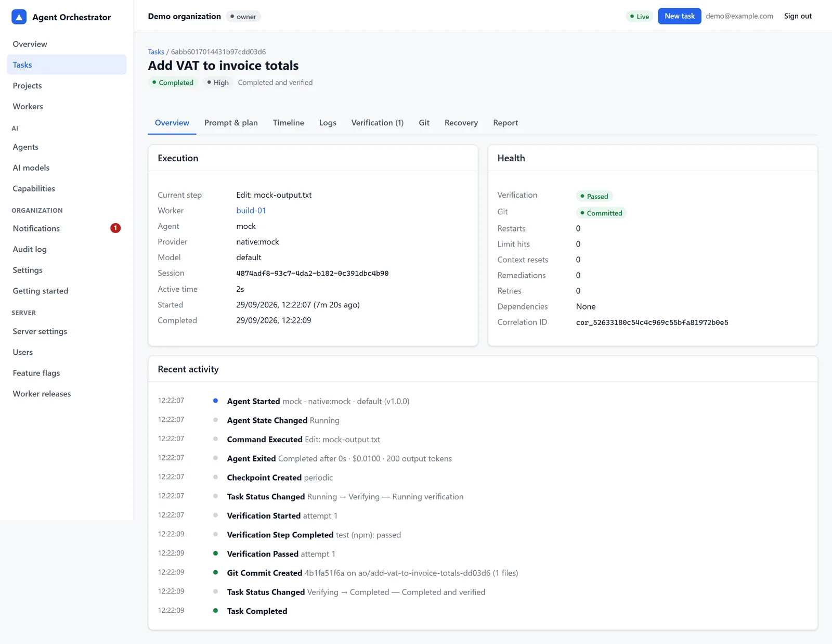Click Agent State Changed Running entry

coord(283,420)
